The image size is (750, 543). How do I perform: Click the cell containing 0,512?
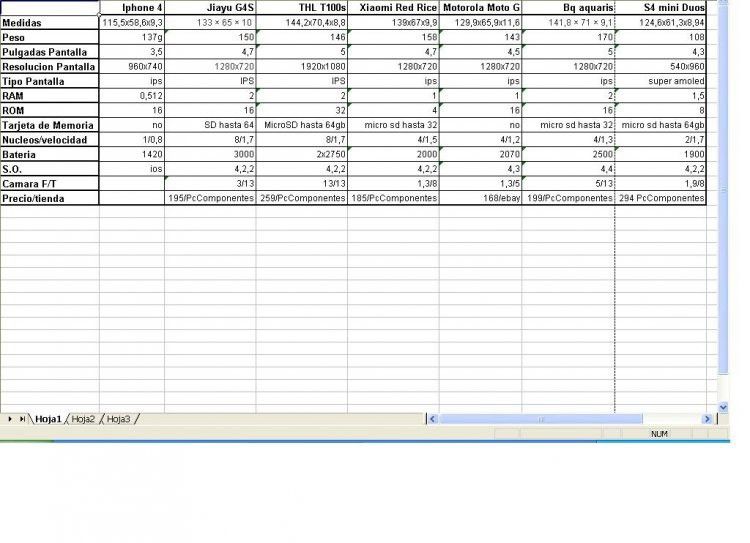(x=132, y=96)
